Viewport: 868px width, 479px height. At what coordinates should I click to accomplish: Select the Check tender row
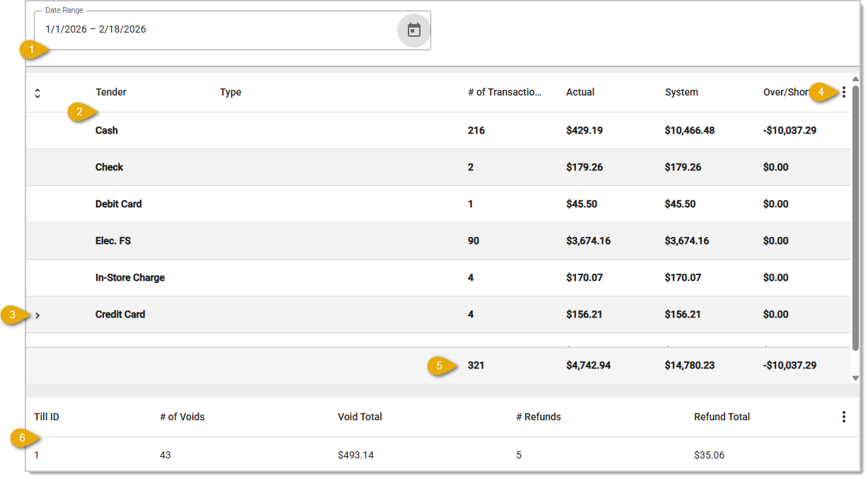coord(438,167)
